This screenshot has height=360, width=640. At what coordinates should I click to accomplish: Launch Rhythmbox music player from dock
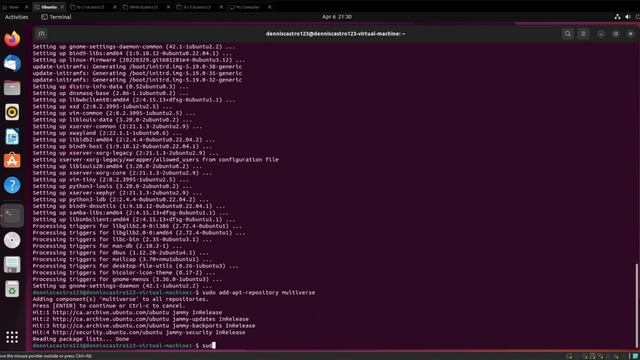click(x=12, y=112)
